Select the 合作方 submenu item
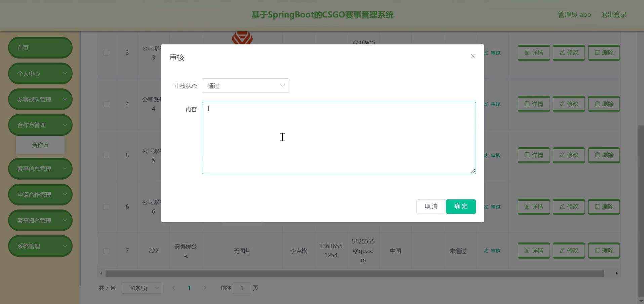644x304 pixels. point(40,145)
